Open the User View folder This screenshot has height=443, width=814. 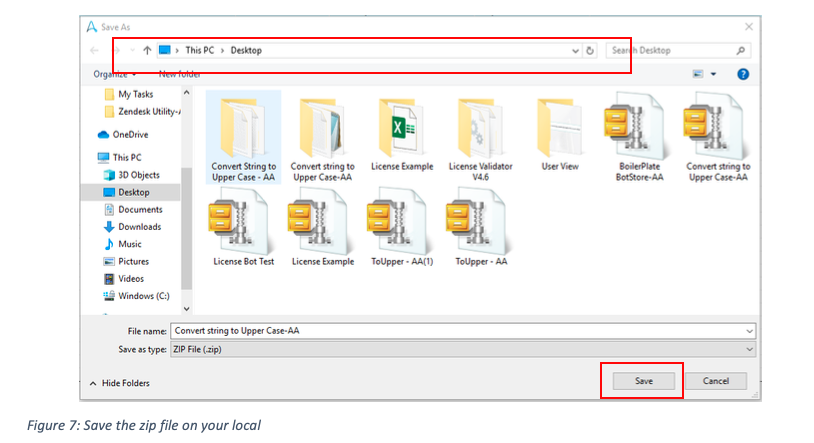coord(560,135)
